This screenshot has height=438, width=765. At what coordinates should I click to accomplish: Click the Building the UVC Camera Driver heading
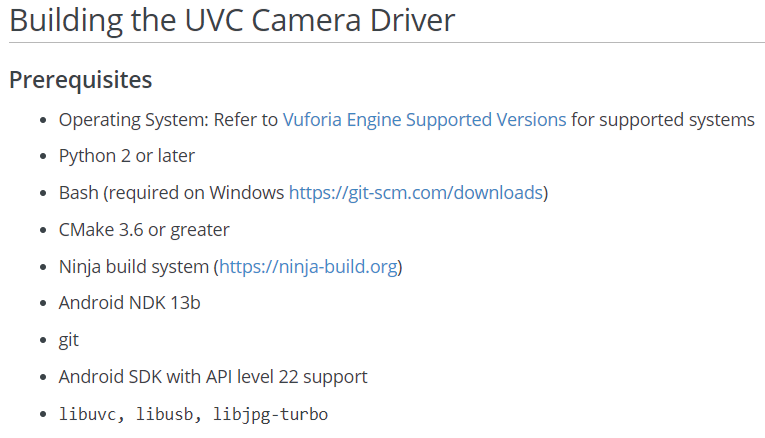[x=232, y=22]
